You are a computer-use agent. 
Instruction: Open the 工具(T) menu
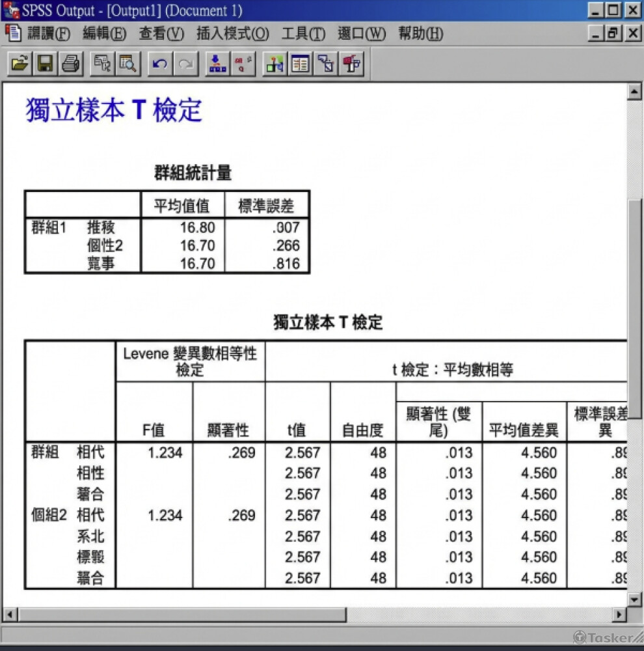(x=303, y=33)
